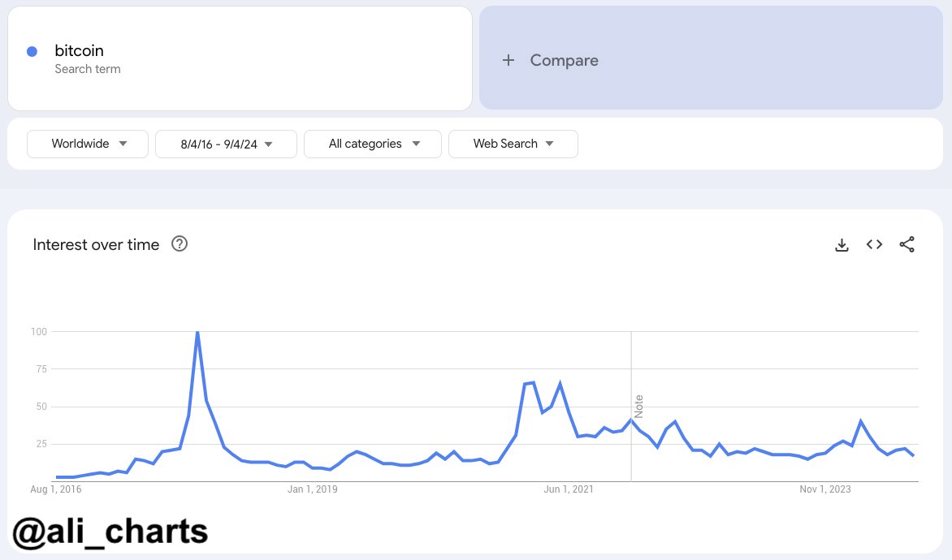Image resolution: width=952 pixels, height=560 pixels.
Task: Click the Jun 1, 2021 axis label
Action: [569, 489]
